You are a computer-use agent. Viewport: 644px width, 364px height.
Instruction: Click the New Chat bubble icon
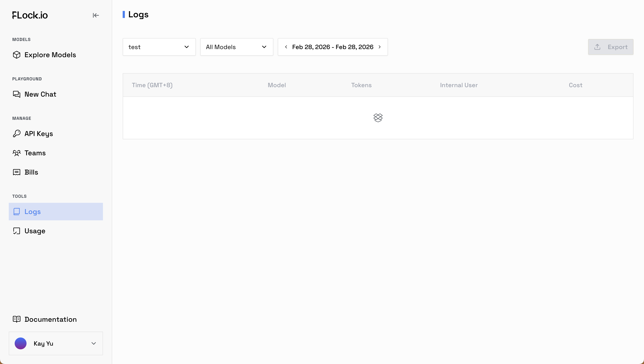16,94
